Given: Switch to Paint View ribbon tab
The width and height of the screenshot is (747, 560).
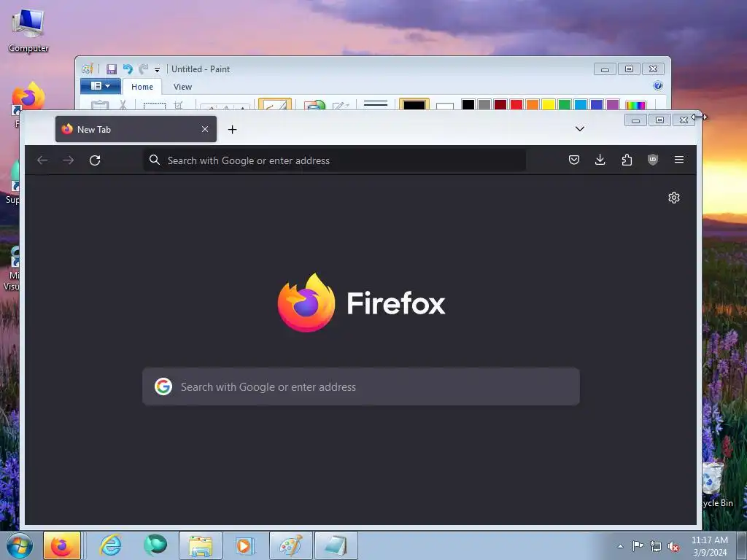Looking at the screenshot, I should pyautogui.click(x=182, y=87).
